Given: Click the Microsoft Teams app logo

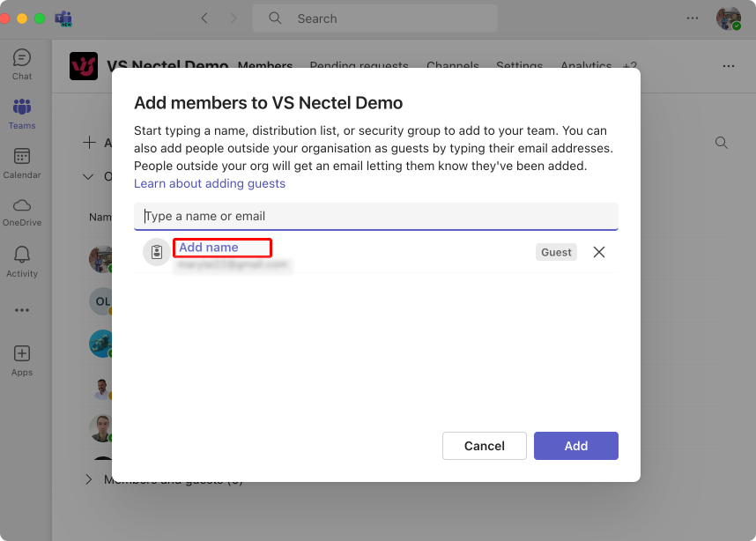Looking at the screenshot, I should click(63, 19).
